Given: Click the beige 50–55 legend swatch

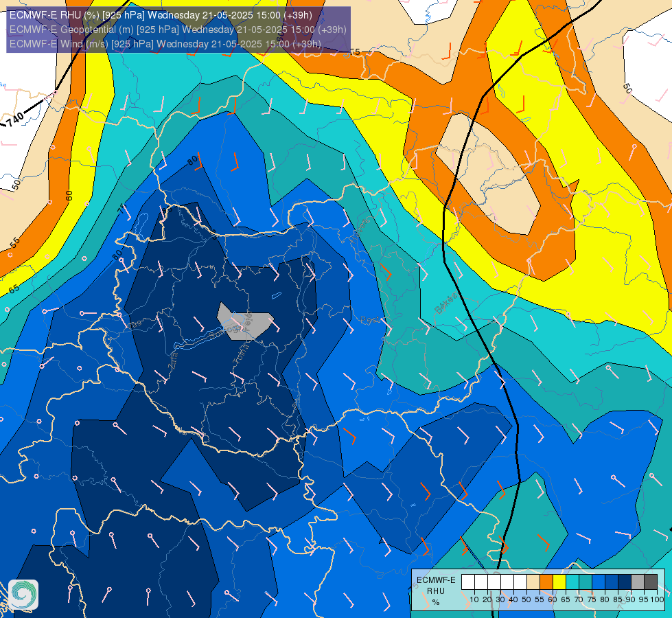Looking at the screenshot, I should [x=533, y=582].
